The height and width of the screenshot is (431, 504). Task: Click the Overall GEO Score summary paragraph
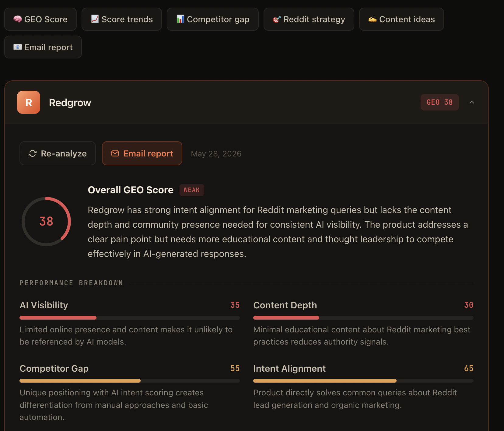pyautogui.click(x=278, y=232)
